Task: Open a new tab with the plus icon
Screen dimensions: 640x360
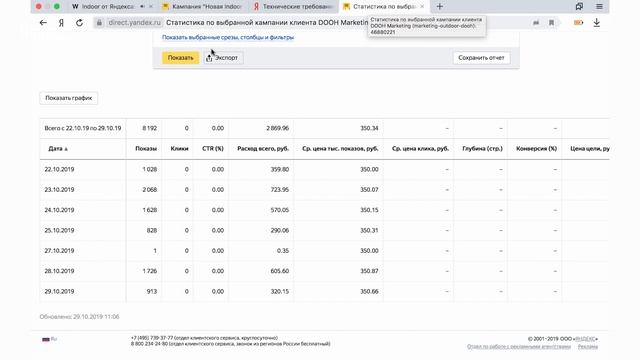Action: click(x=440, y=7)
